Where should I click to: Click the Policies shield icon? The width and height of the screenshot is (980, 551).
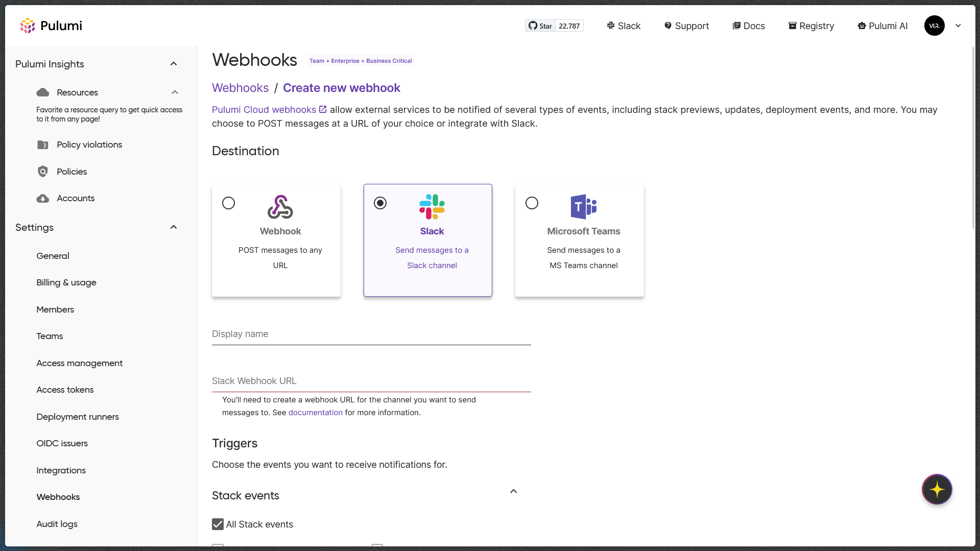(43, 172)
